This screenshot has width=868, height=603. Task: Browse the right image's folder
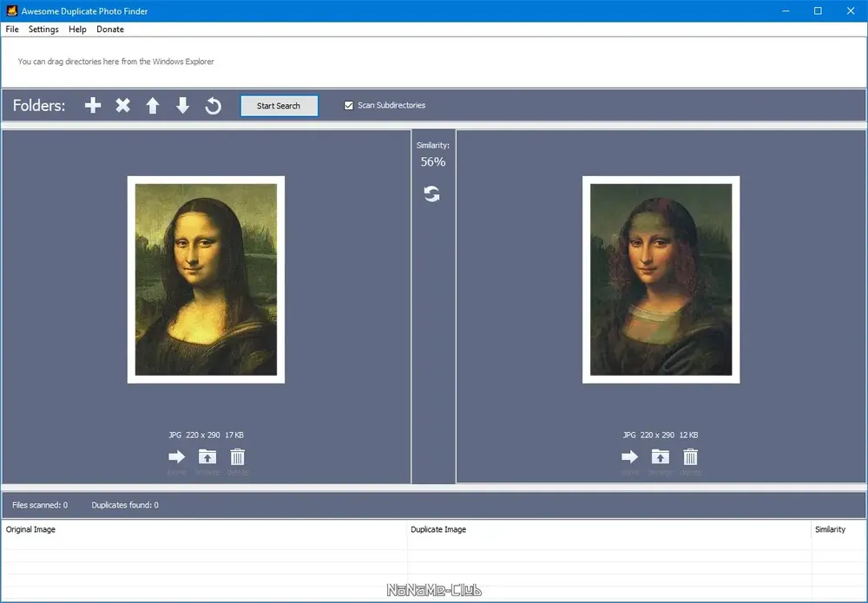pos(660,457)
